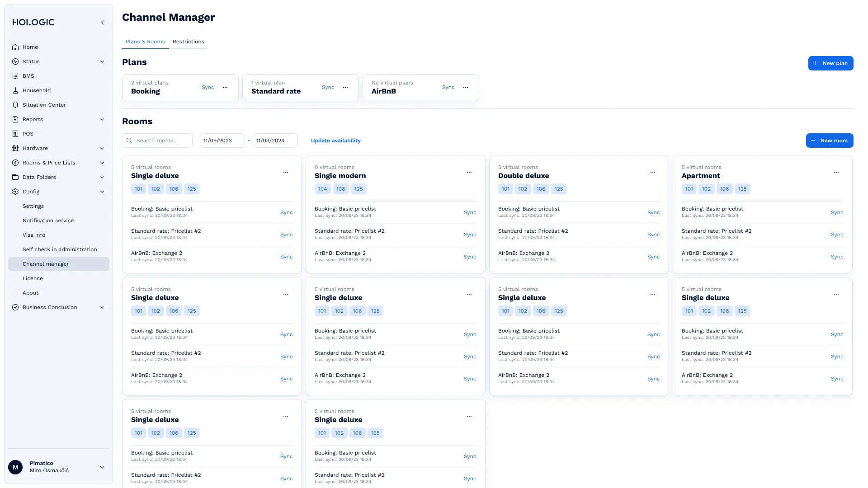The width and height of the screenshot is (868, 488).
Task: Click the Household icon
Action: pos(15,90)
